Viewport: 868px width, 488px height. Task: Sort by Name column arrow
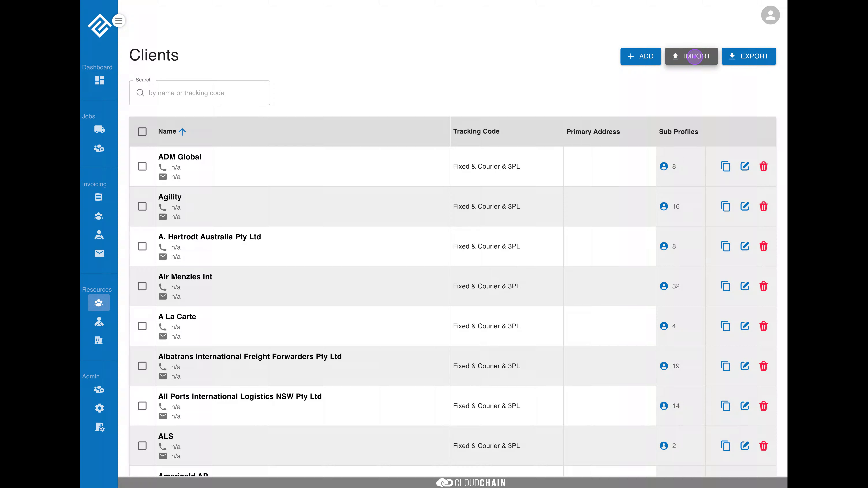(182, 132)
